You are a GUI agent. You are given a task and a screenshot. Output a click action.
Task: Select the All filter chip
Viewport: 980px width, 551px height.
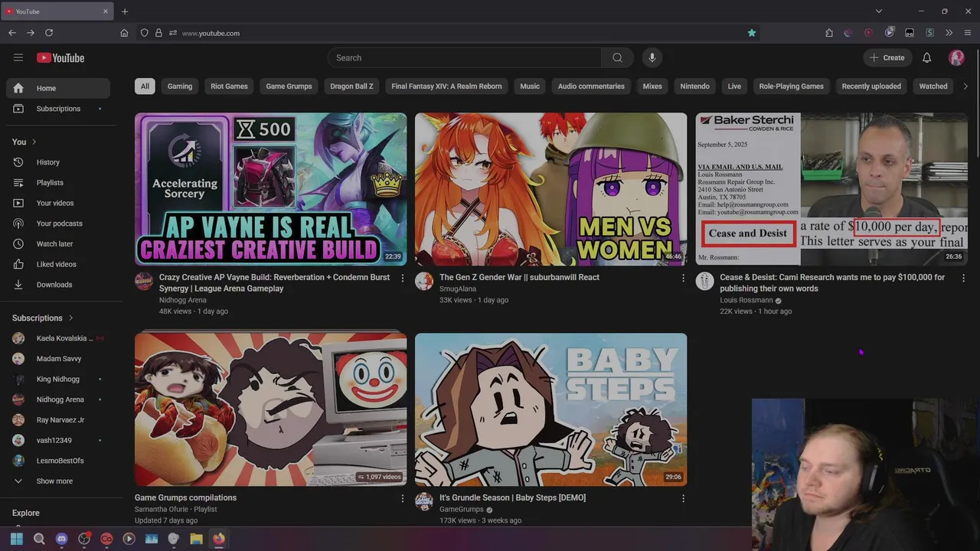[x=145, y=86]
